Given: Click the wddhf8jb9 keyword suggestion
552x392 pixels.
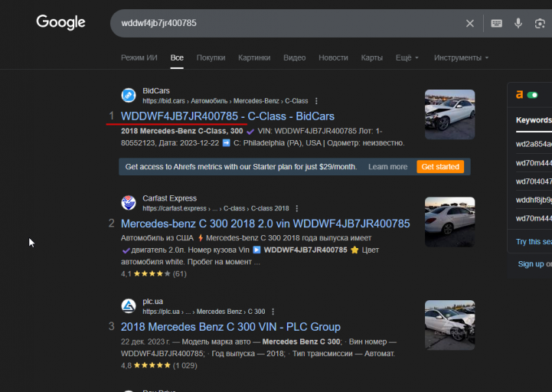Looking at the screenshot, I should coord(534,200).
